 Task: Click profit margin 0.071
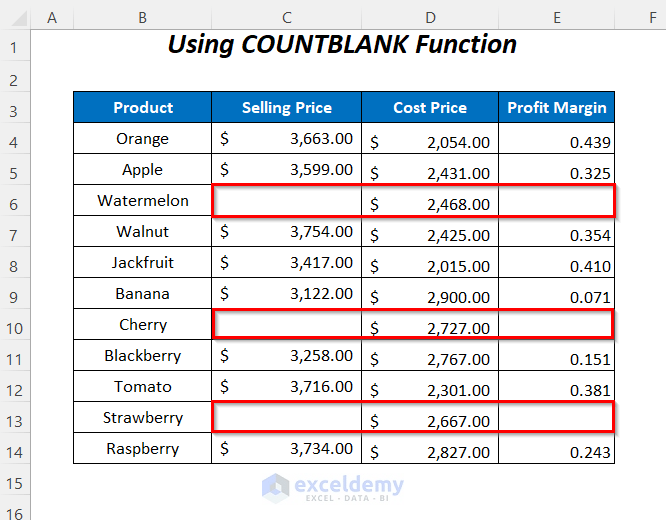(x=556, y=294)
